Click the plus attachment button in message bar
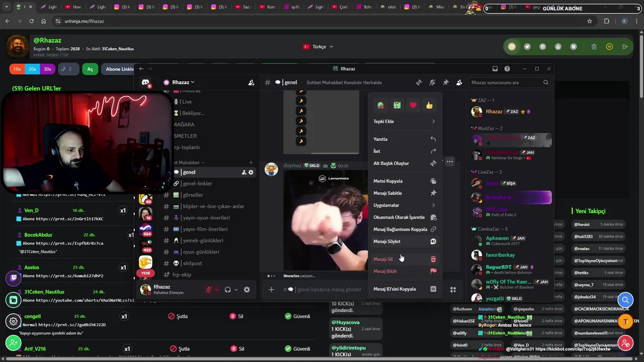 [271, 290]
